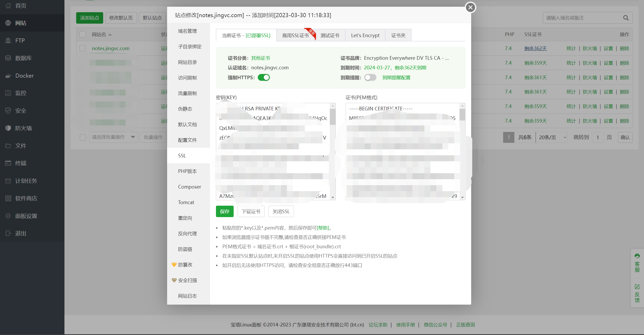The width and height of the screenshot is (644, 335).
Task: Open the PHP version menu item
Action: click(187, 171)
